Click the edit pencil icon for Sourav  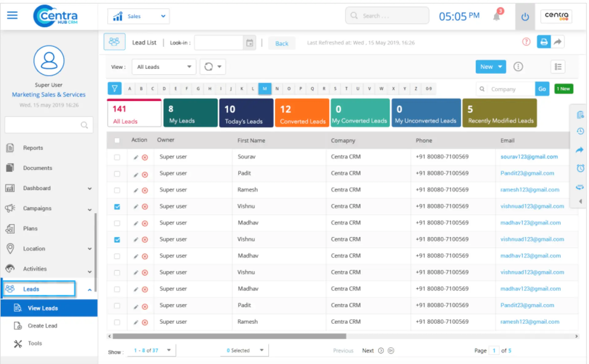135,157
